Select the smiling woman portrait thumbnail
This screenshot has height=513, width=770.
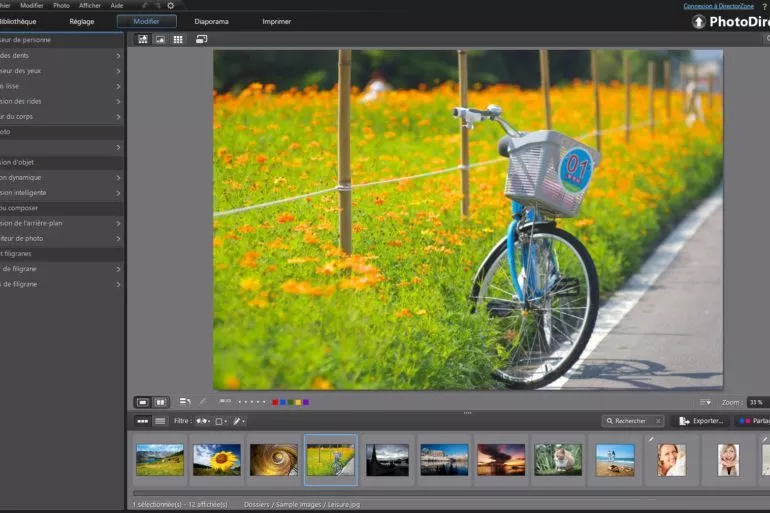[671, 460]
